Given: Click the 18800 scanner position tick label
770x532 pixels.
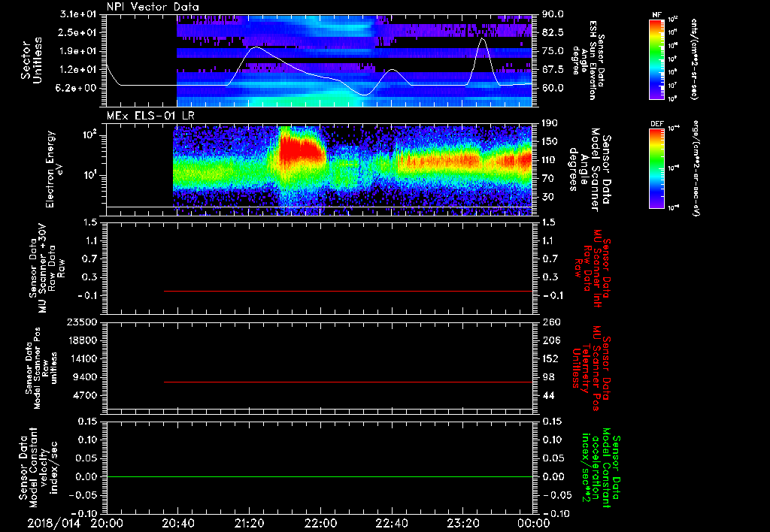Looking at the screenshot, I should point(81,340).
